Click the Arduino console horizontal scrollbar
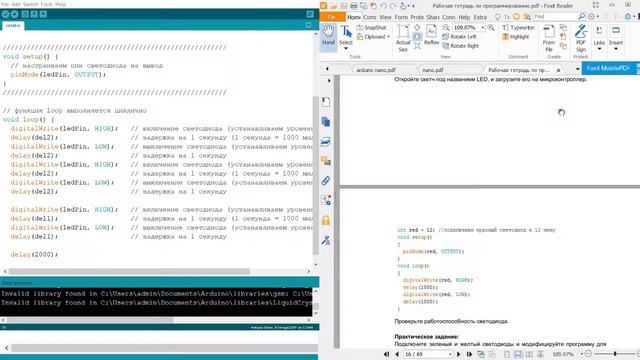 (90, 320)
